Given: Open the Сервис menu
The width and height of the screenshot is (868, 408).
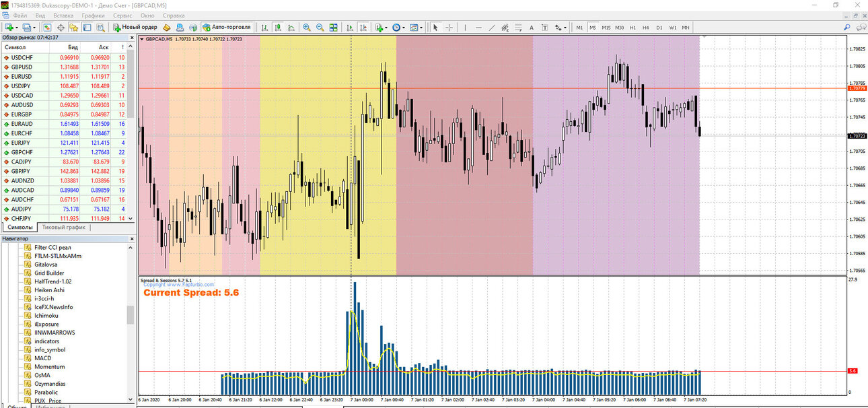Looking at the screenshot, I should [x=122, y=15].
